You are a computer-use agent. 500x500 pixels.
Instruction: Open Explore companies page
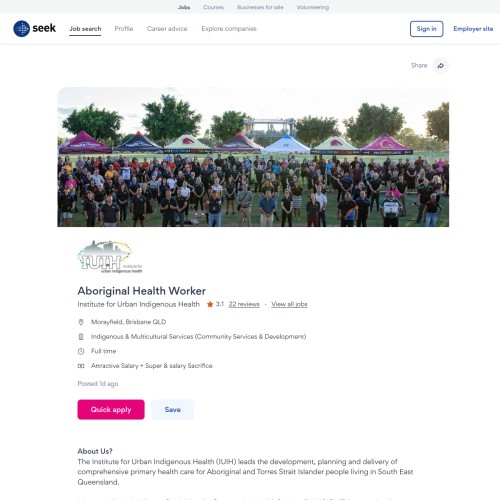(229, 29)
